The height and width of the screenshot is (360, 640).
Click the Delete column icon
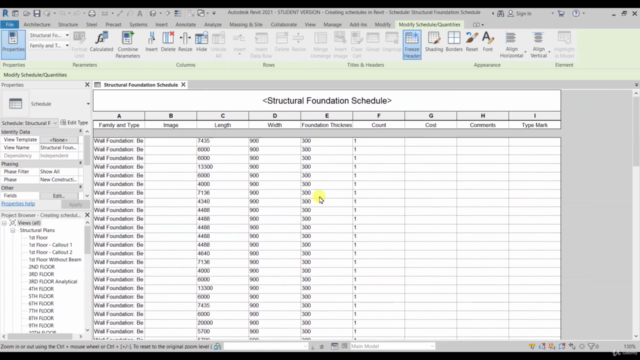[x=168, y=42]
